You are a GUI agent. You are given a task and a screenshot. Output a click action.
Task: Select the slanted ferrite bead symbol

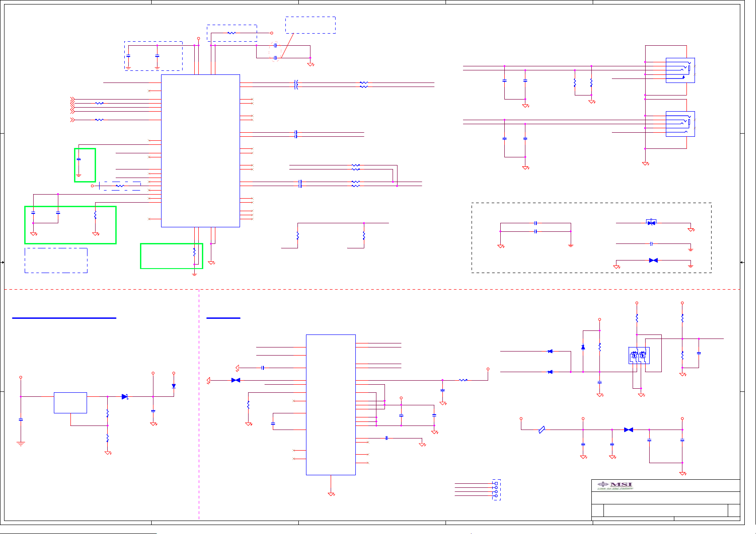coord(542,430)
